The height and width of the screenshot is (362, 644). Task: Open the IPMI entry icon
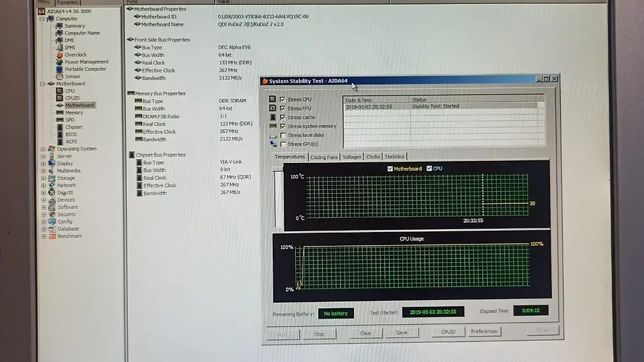(60, 47)
